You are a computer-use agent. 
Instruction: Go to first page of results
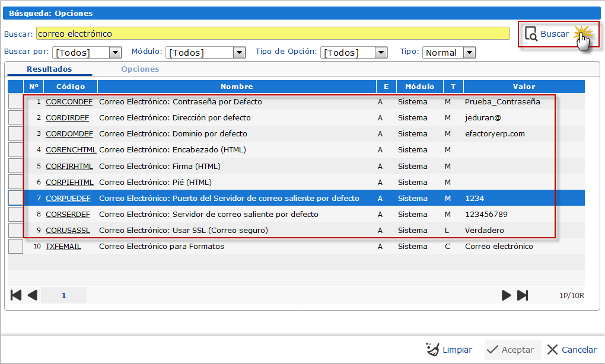[x=16, y=295]
